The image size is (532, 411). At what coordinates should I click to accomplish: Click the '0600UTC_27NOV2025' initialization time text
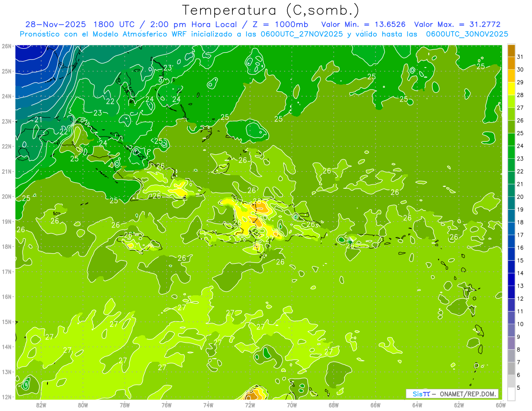[301, 34]
